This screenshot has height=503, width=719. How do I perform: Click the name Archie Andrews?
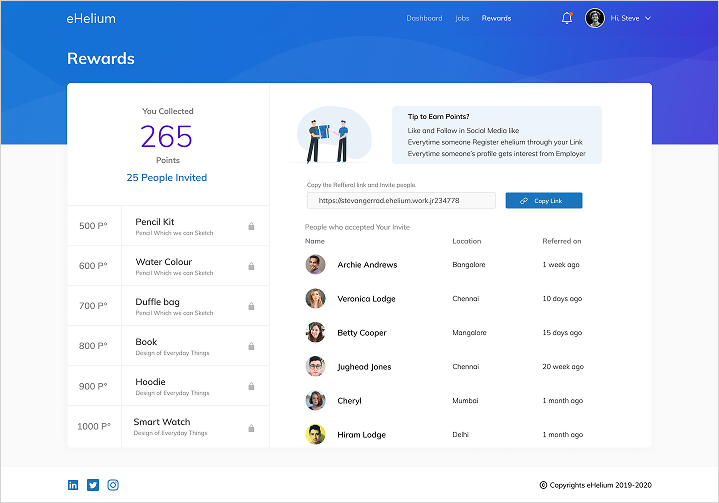click(367, 265)
